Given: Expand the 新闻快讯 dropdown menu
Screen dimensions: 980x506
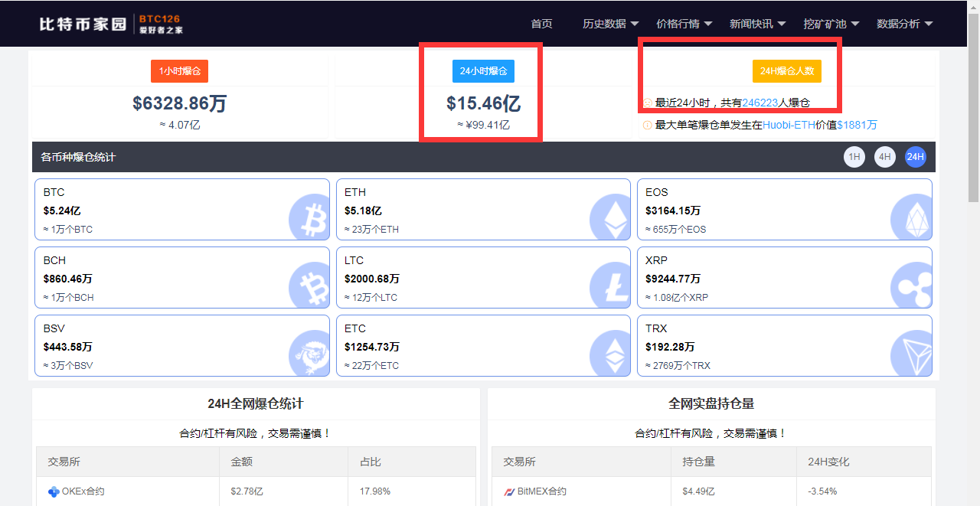Looking at the screenshot, I should (758, 24).
